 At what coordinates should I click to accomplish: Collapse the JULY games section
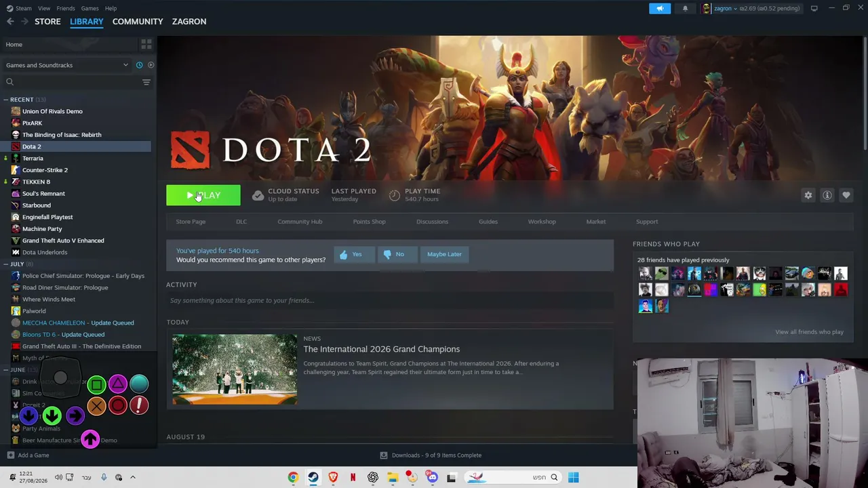(x=5, y=264)
